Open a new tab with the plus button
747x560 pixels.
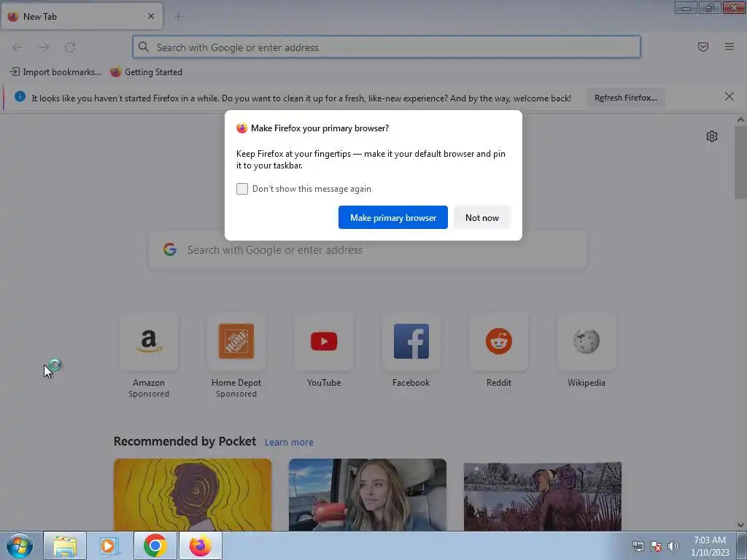click(x=178, y=17)
